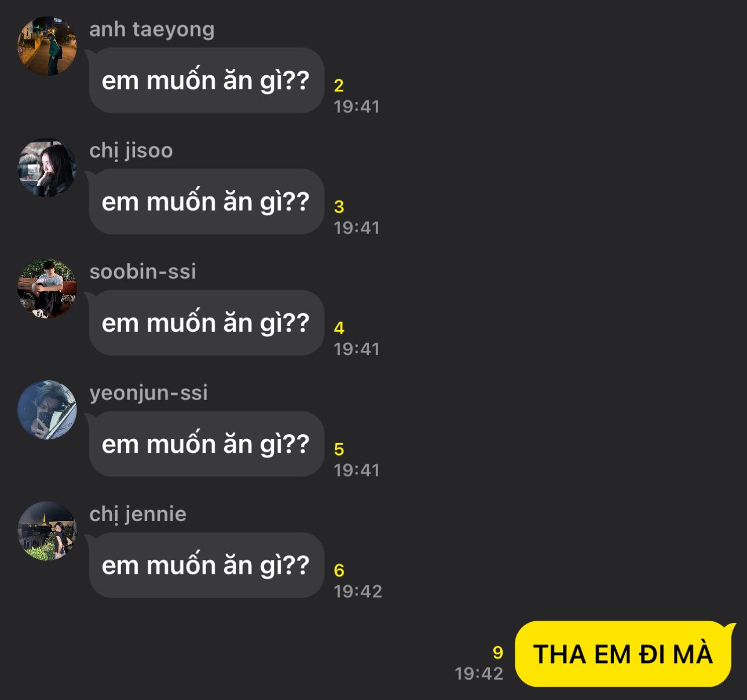The image size is (747, 700).
Task: Select anh taeyong's message bubble
Action: pyautogui.click(x=206, y=80)
